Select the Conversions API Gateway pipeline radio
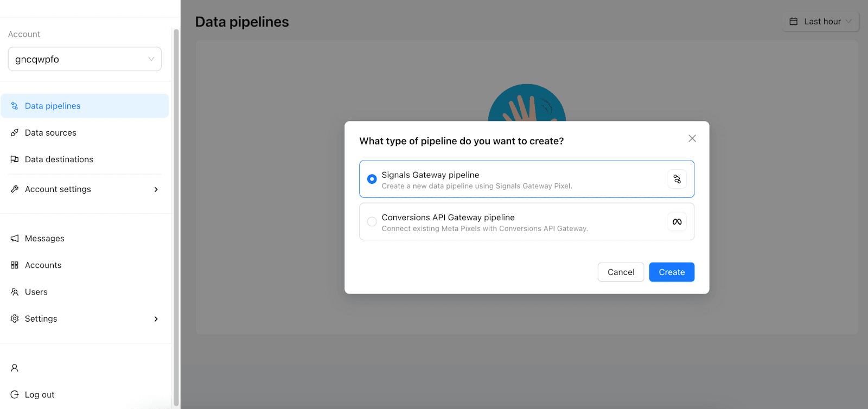868x409 pixels. (372, 221)
